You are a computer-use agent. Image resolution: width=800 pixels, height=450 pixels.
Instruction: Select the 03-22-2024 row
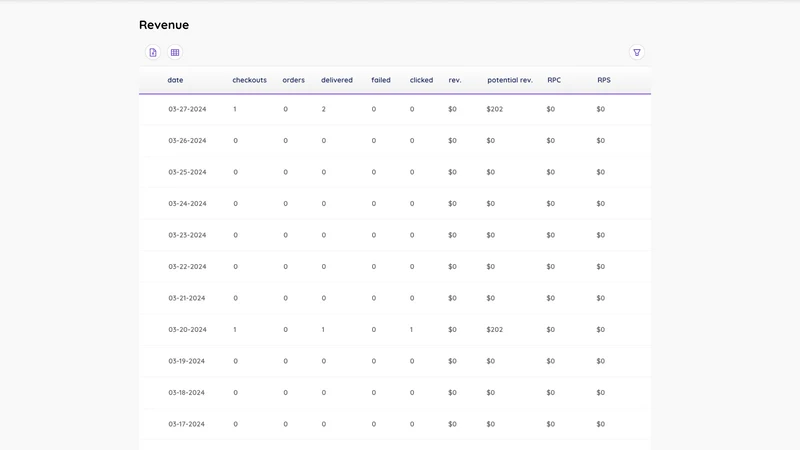395,266
